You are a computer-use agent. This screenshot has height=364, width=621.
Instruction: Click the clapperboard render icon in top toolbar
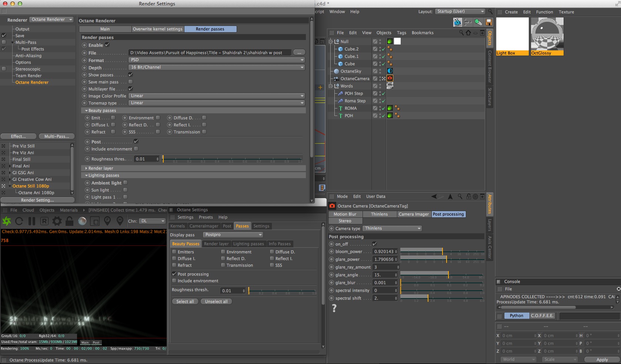457,22
